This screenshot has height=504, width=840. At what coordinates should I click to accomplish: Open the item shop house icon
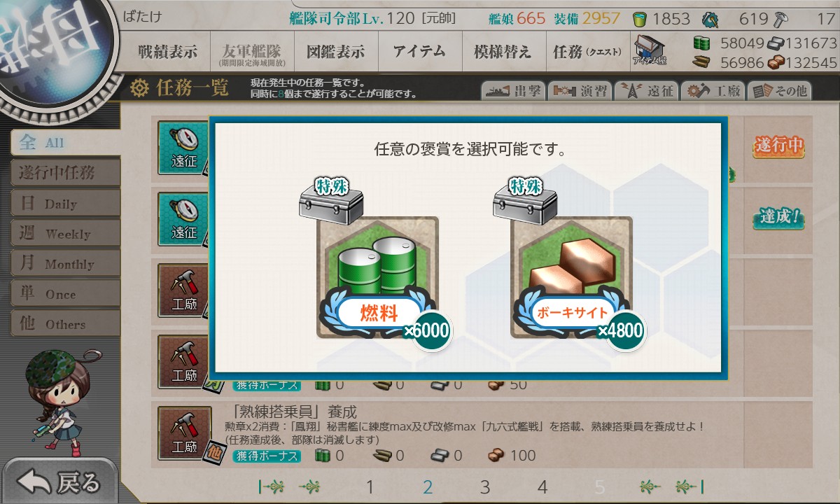(649, 52)
